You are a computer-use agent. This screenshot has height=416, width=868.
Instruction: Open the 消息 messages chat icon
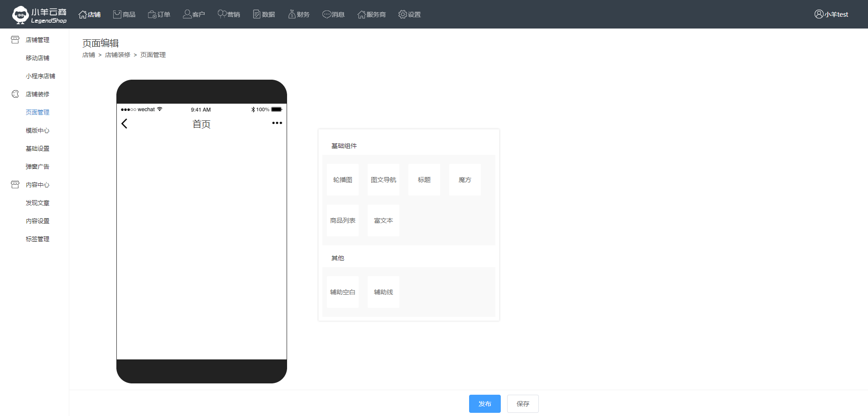(x=326, y=14)
